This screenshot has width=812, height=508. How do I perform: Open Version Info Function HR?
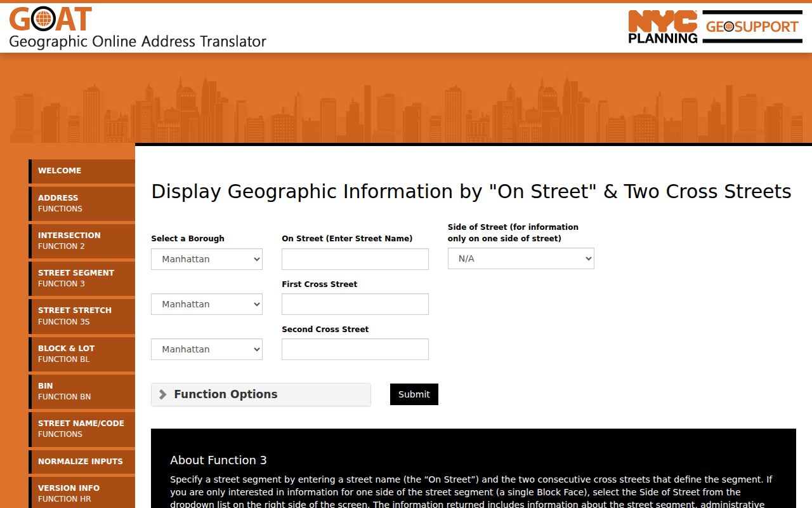(x=82, y=493)
